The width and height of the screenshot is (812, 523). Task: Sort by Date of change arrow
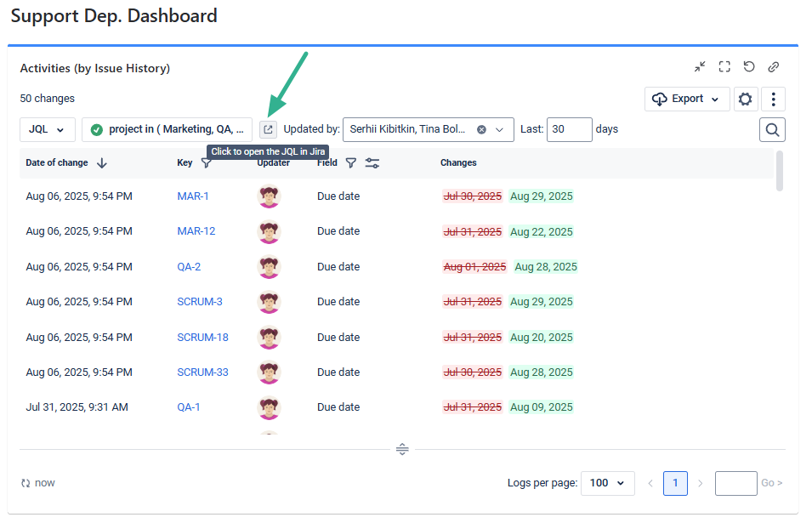point(102,163)
